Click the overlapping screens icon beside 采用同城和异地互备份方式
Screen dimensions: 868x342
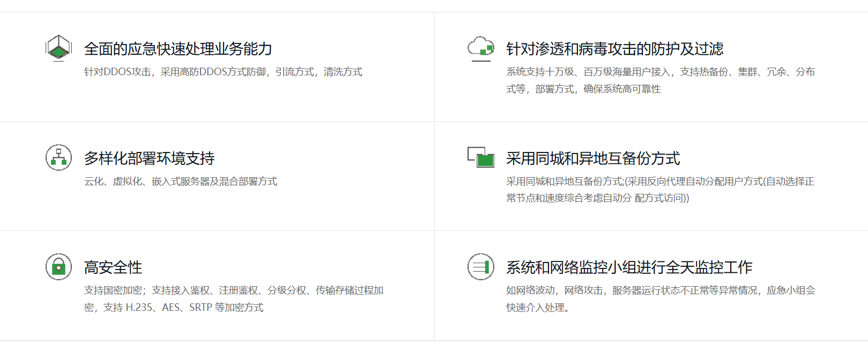pyautogui.click(x=480, y=157)
